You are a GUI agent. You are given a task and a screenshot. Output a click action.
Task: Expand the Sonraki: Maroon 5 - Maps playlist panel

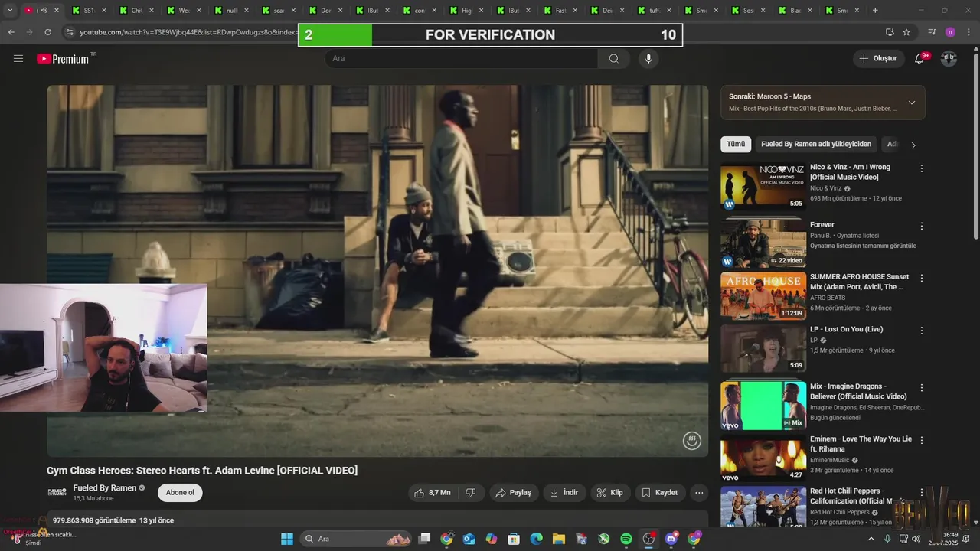coord(912,103)
